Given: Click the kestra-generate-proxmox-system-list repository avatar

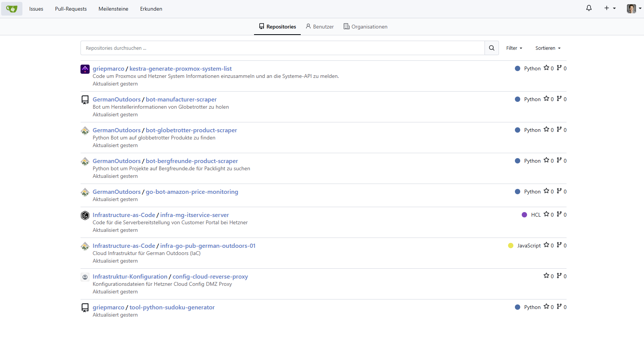Looking at the screenshot, I should tap(85, 69).
